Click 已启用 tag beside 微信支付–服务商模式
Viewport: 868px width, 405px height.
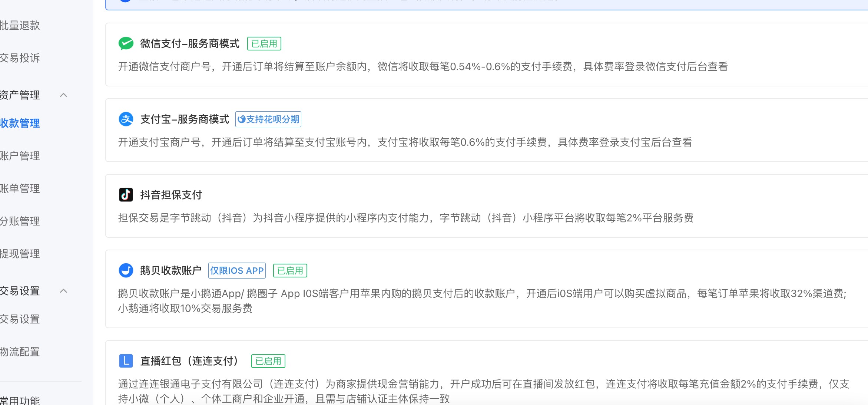(x=264, y=44)
